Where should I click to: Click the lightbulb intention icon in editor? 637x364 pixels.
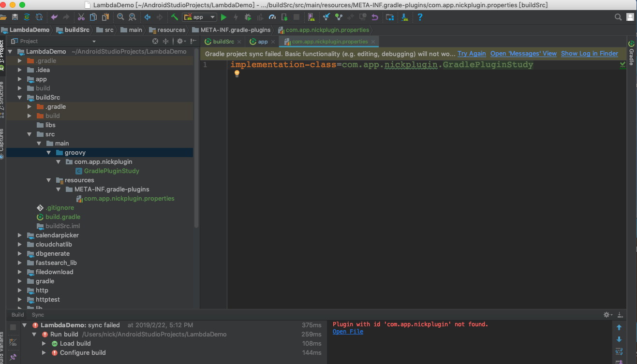[237, 73]
